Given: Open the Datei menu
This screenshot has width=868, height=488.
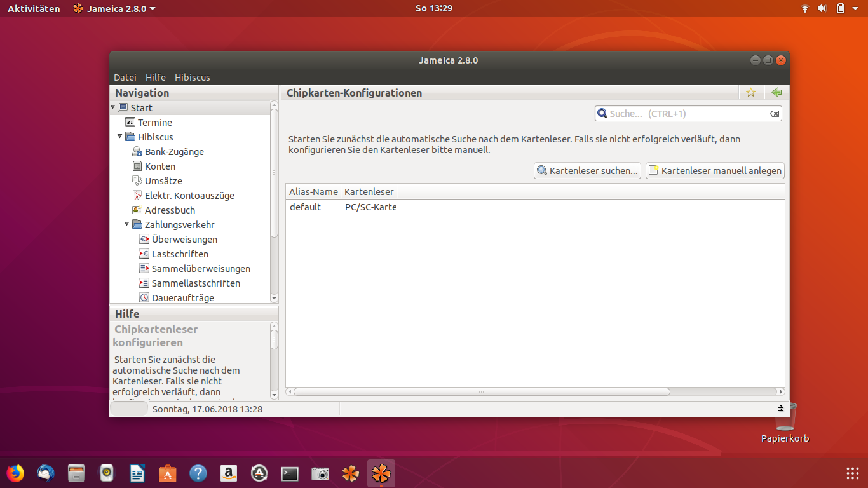Looking at the screenshot, I should pyautogui.click(x=125, y=78).
